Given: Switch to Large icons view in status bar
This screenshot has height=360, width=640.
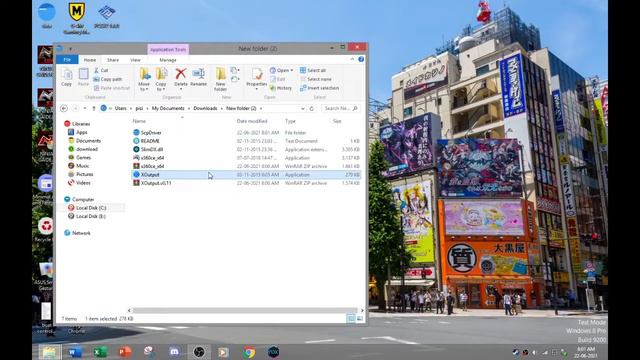Looking at the screenshot, I should click(360, 318).
